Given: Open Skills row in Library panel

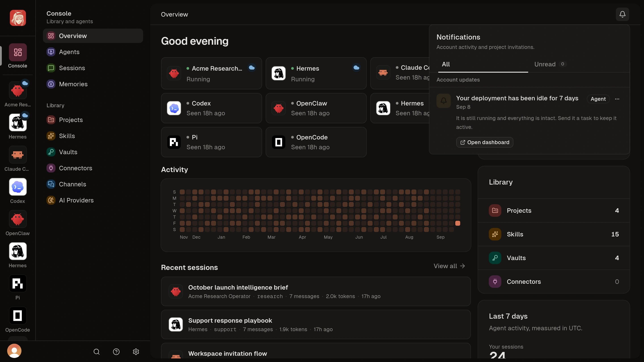Looking at the screenshot, I should (553, 234).
